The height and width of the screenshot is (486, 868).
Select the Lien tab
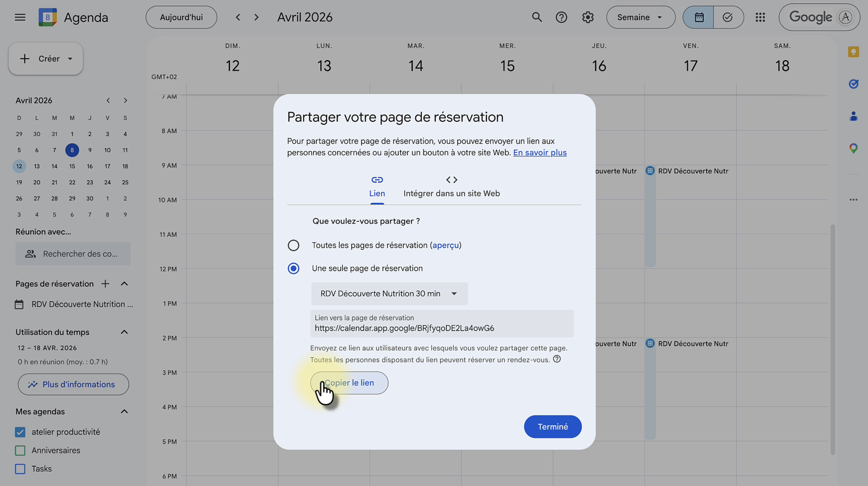(x=377, y=187)
